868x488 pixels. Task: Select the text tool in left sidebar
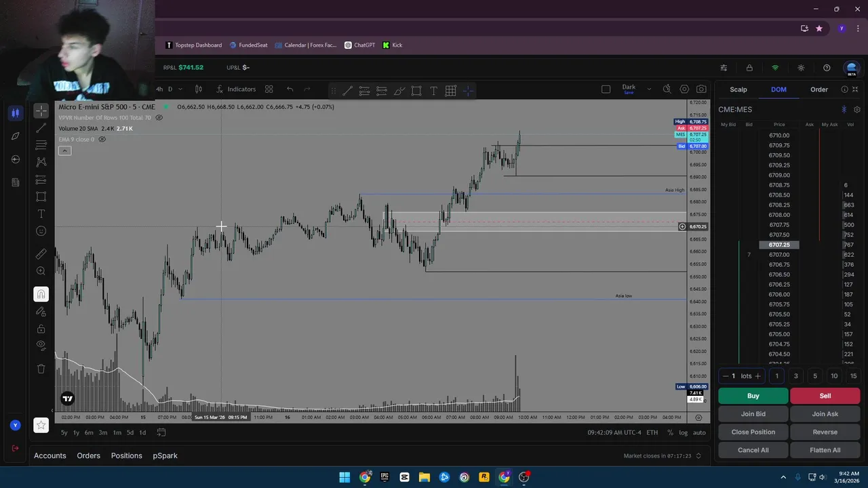pos(41,213)
